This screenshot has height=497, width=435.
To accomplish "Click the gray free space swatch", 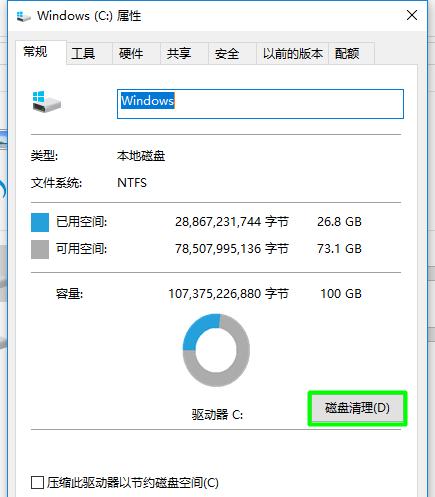I will click(40, 249).
